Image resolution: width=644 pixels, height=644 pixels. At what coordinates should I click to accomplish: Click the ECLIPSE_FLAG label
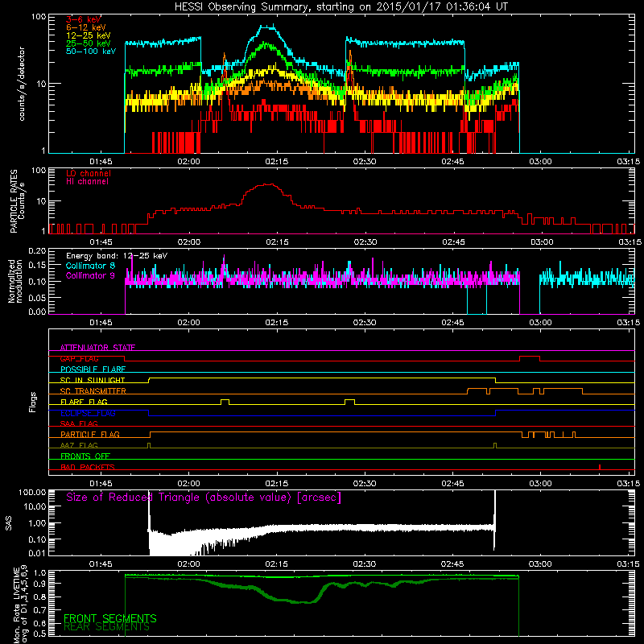88,413
